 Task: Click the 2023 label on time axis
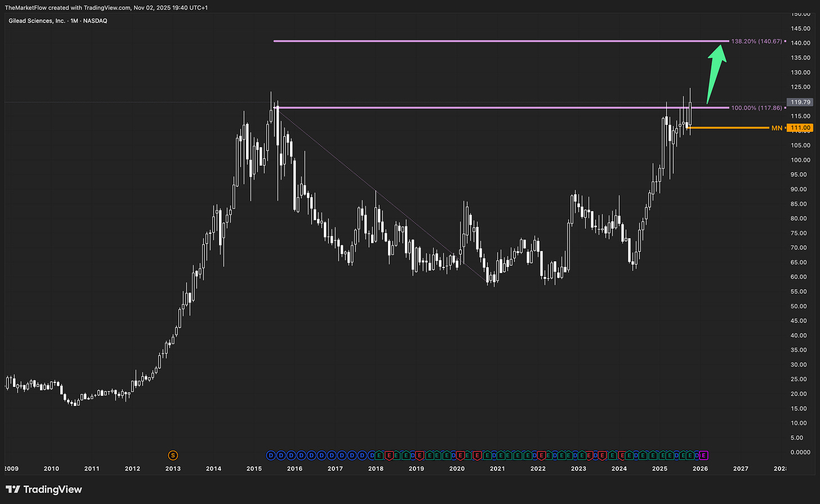(x=578, y=469)
